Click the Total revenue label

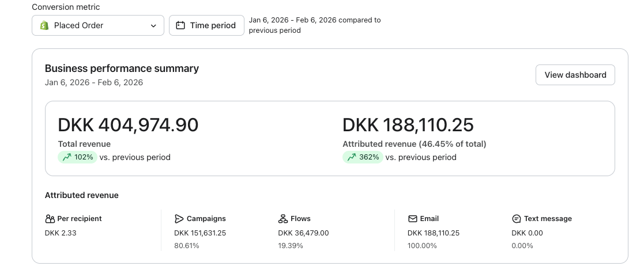(x=84, y=144)
